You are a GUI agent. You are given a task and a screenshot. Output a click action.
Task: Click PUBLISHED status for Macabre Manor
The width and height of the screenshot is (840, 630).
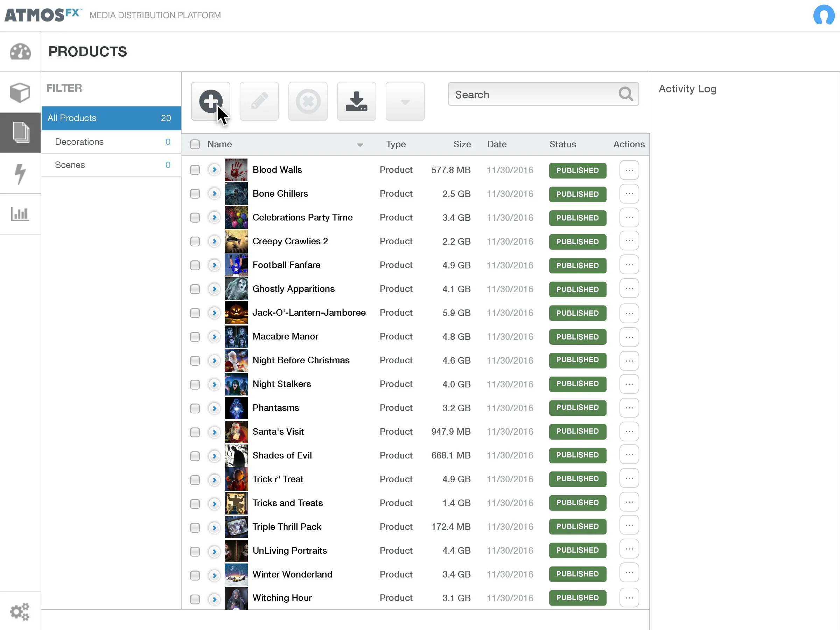577,337
